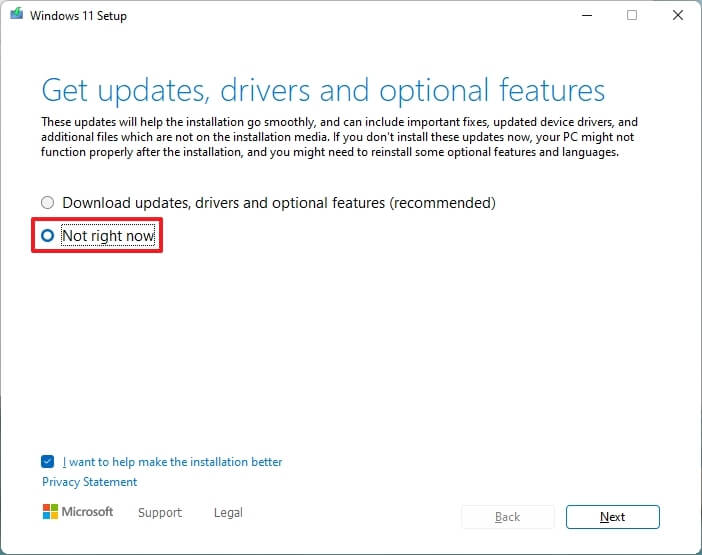Maximize the Setup window
702x555 pixels.
pos(631,16)
